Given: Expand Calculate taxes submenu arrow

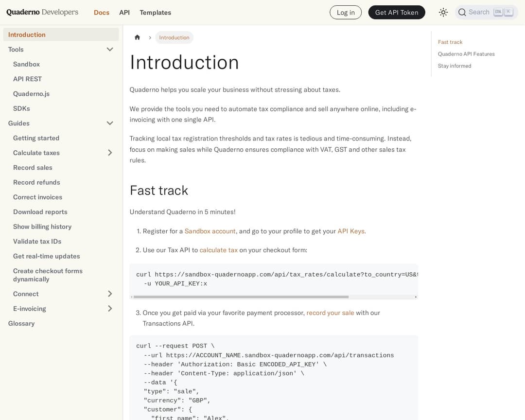Looking at the screenshot, I should point(110,153).
